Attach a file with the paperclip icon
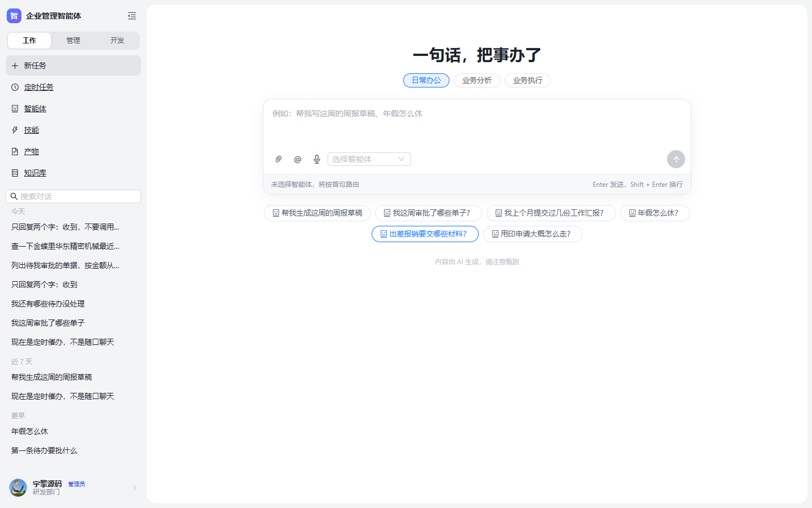 click(x=279, y=159)
